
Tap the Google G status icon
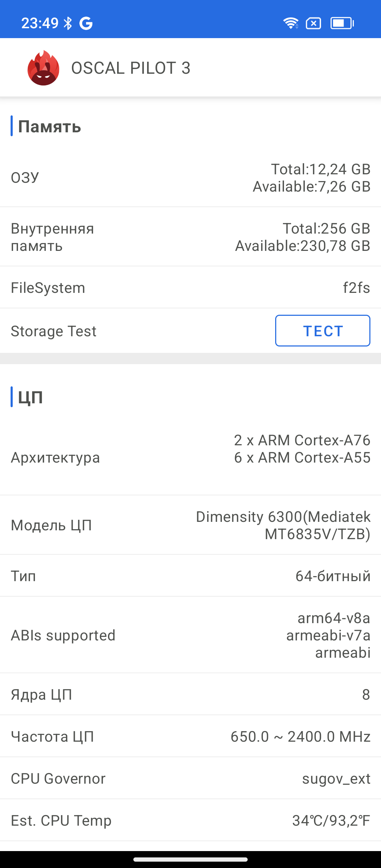(x=86, y=23)
